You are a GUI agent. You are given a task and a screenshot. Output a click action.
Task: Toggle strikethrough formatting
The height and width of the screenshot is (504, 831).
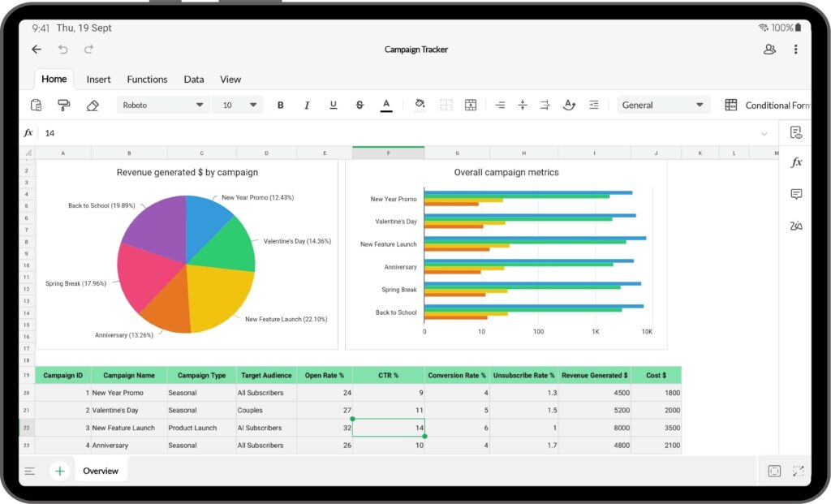[x=360, y=105]
